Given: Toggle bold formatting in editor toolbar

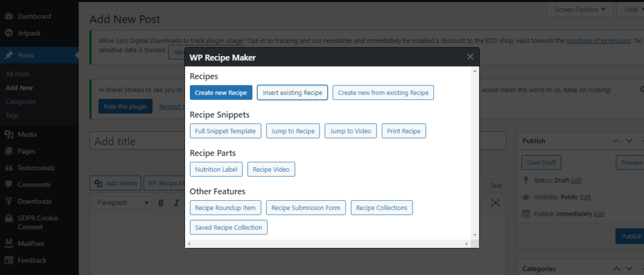Looking at the screenshot, I should [161, 203].
